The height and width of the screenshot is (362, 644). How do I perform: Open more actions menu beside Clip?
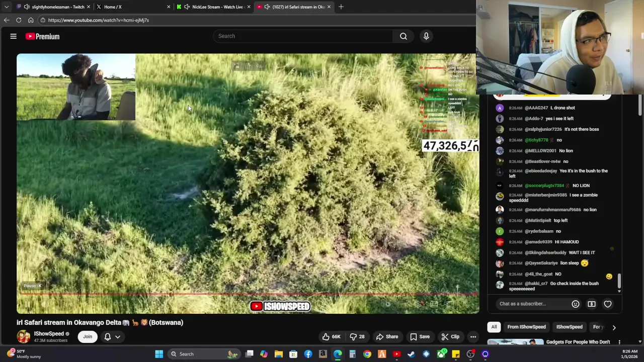[473, 337]
